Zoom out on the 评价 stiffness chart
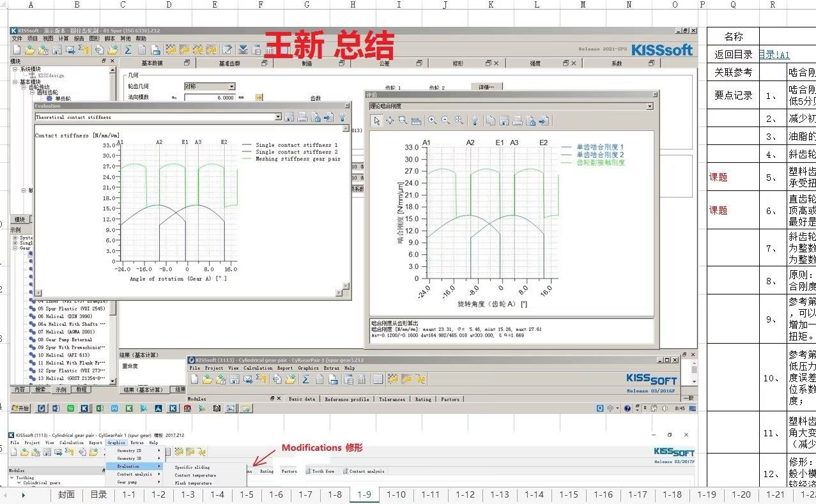Image resolution: width=816 pixels, height=504 pixels. click(445, 120)
